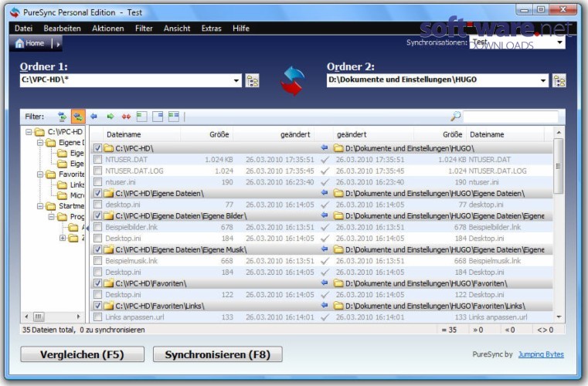Click the arrow next to Home
The width and height of the screenshot is (588, 386).
coord(58,44)
